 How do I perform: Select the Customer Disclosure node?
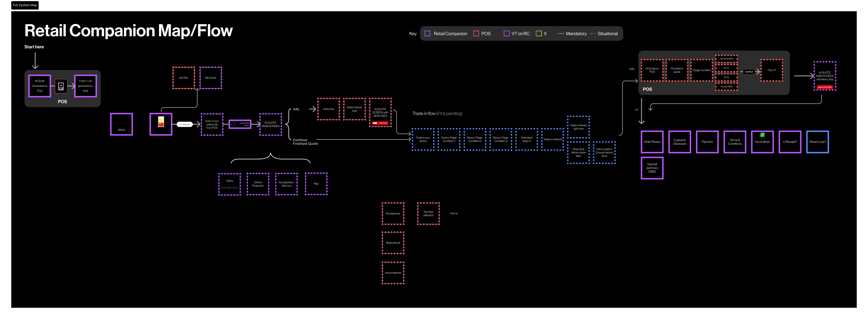tap(680, 142)
